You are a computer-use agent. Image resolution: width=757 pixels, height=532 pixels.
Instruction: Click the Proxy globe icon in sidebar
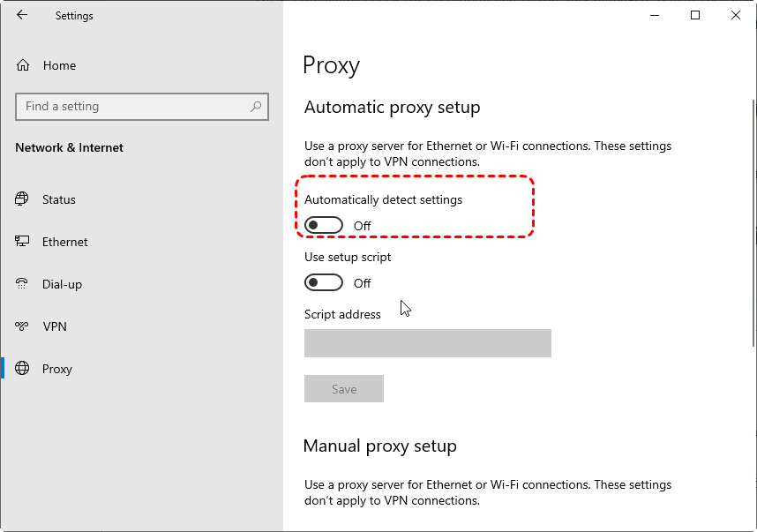23,369
